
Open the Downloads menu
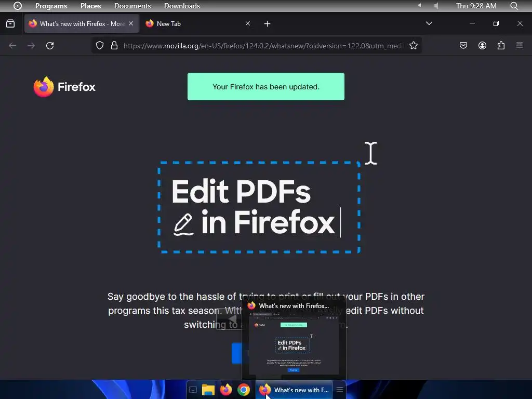(x=182, y=6)
